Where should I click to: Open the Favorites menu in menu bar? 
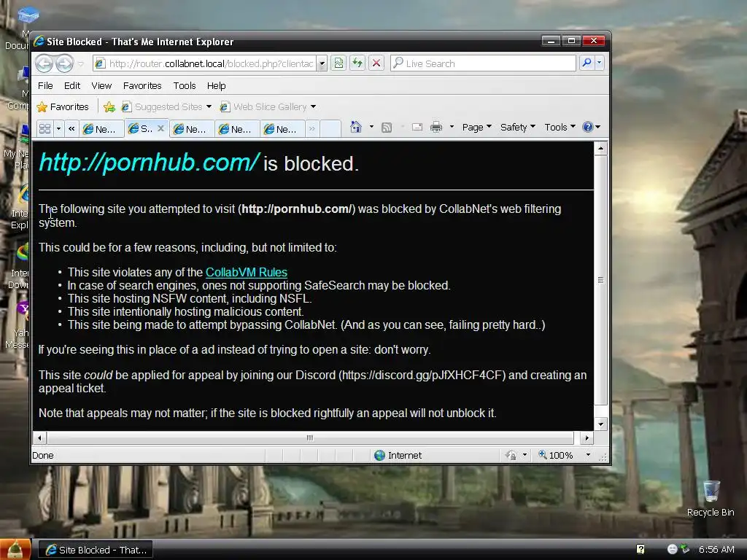point(142,86)
